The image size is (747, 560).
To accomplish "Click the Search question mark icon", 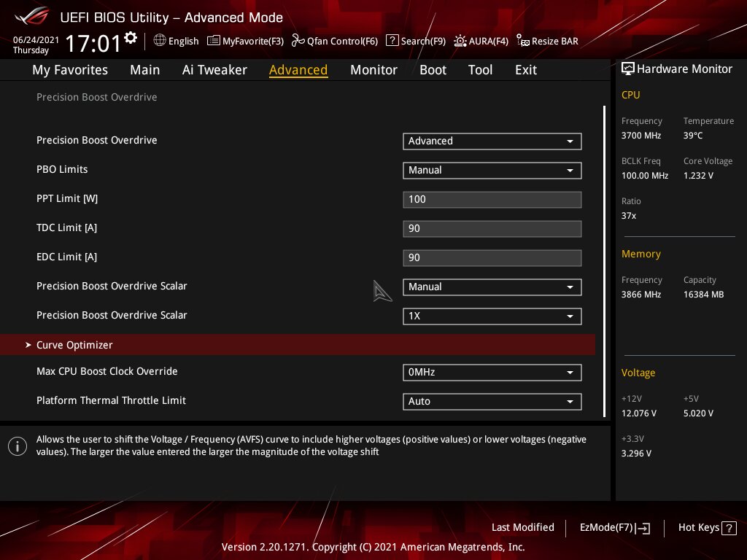I will [392, 40].
